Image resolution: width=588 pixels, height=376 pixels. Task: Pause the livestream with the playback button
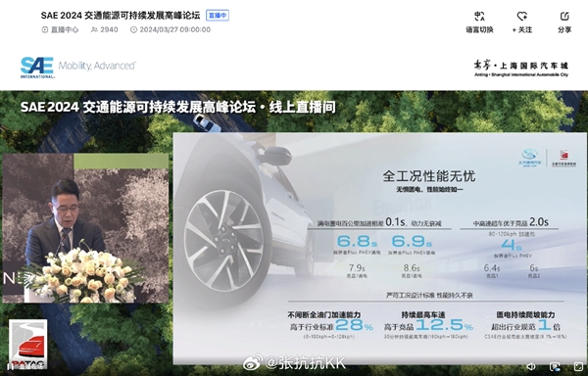click(11, 366)
